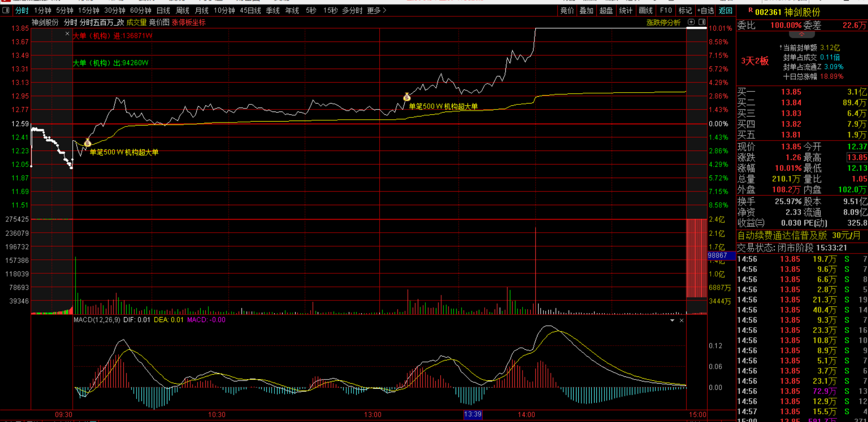Click the 买五 bid row

click(x=802, y=135)
